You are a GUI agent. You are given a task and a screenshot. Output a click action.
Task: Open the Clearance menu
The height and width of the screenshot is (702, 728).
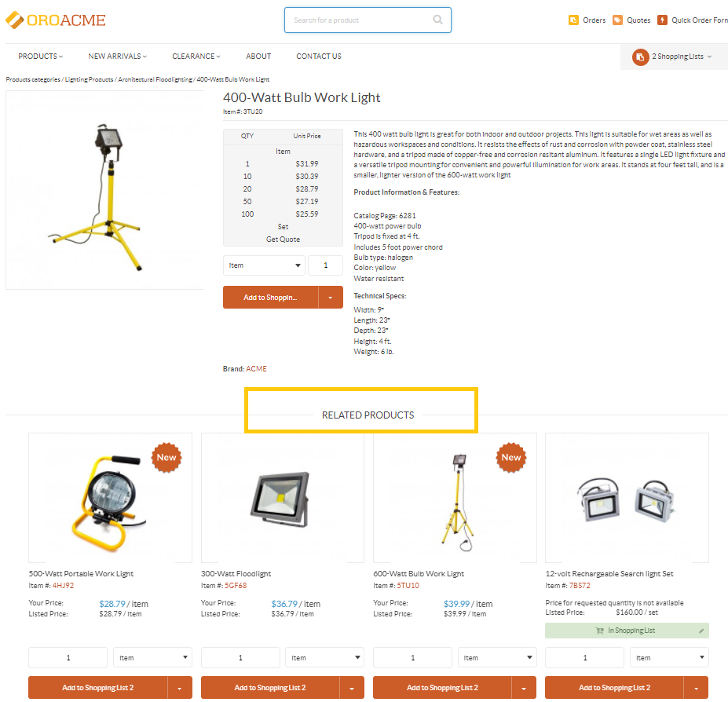tap(196, 57)
